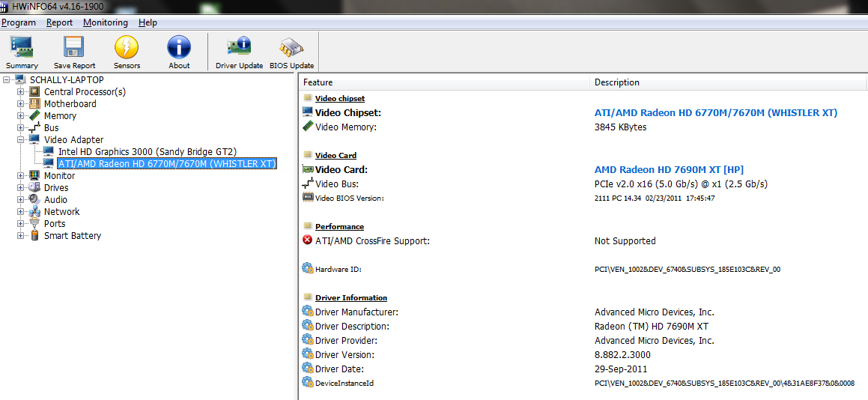Click the Description column header
This screenshot has height=400, width=868.
point(728,82)
